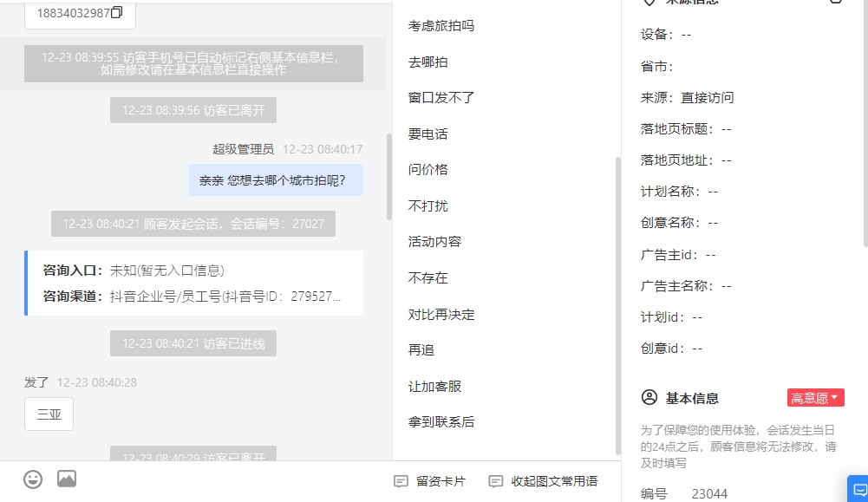Select quick phrase 去哪拍

(x=427, y=62)
